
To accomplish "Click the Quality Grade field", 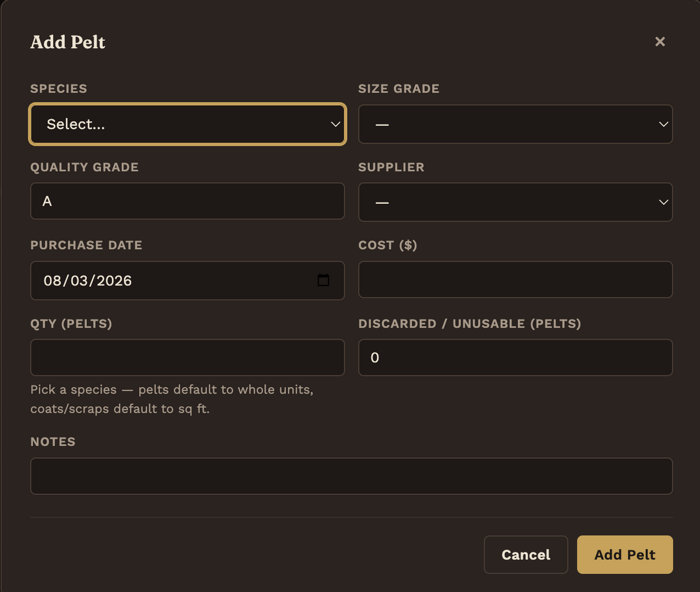I will [x=187, y=201].
